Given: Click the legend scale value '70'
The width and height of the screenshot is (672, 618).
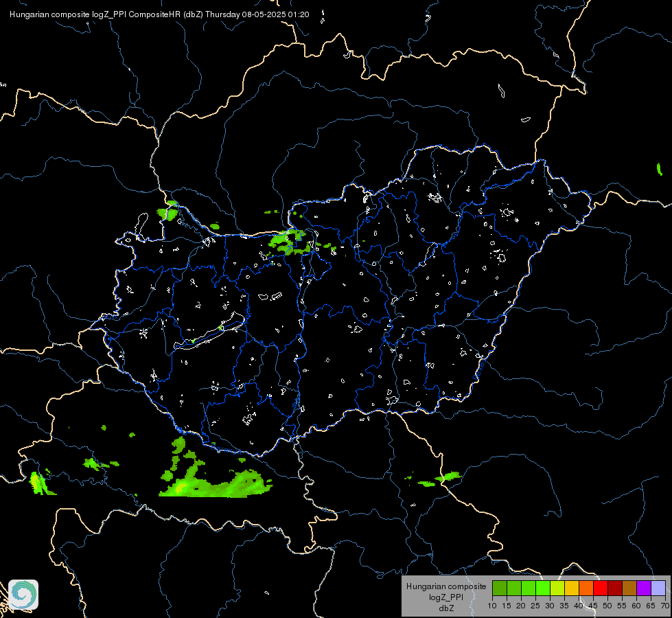Looking at the screenshot, I should tap(665, 606).
